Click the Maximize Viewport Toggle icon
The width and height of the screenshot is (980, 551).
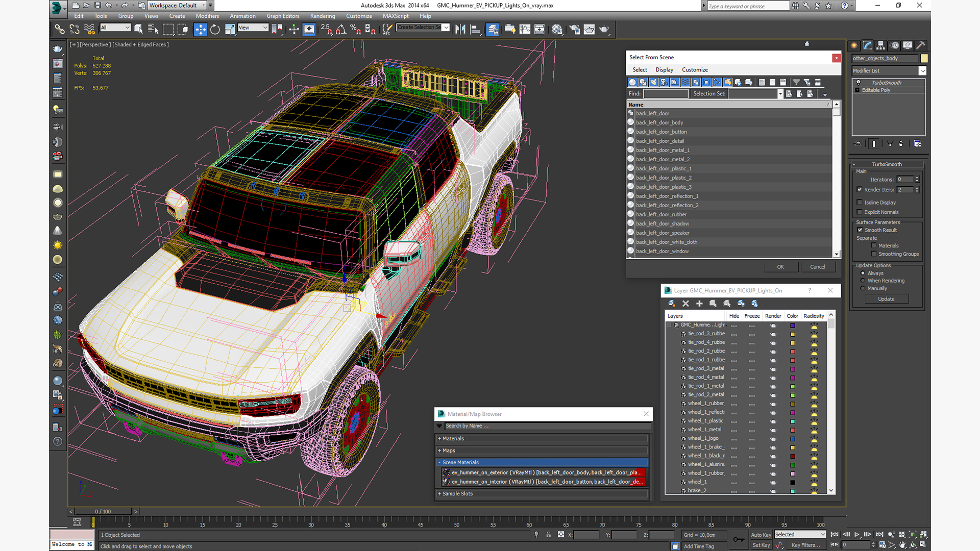[x=922, y=545]
